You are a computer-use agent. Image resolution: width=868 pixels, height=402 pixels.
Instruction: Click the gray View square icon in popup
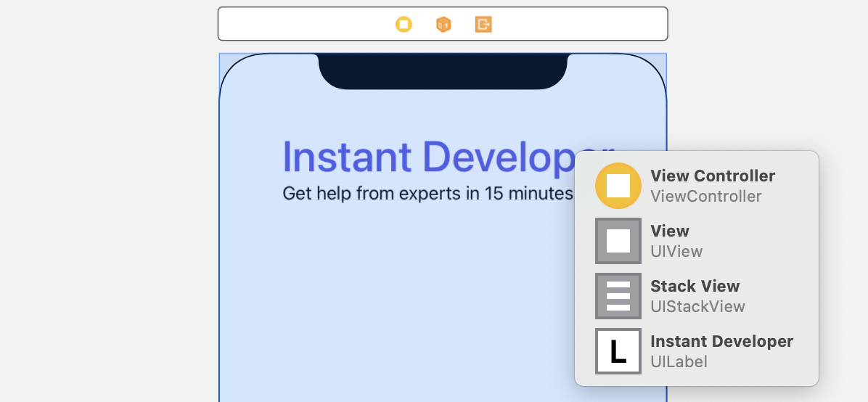click(x=618, y=241)
